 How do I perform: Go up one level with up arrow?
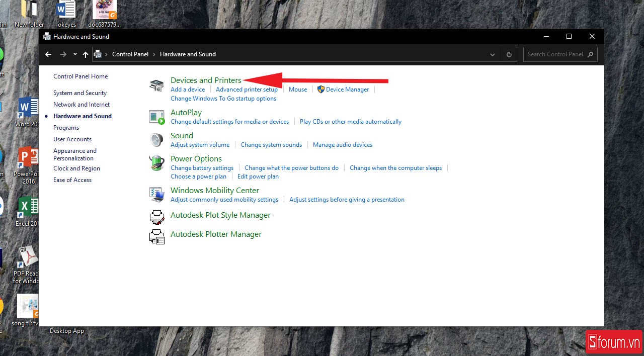pyautogui.click(x=86, y=54)
